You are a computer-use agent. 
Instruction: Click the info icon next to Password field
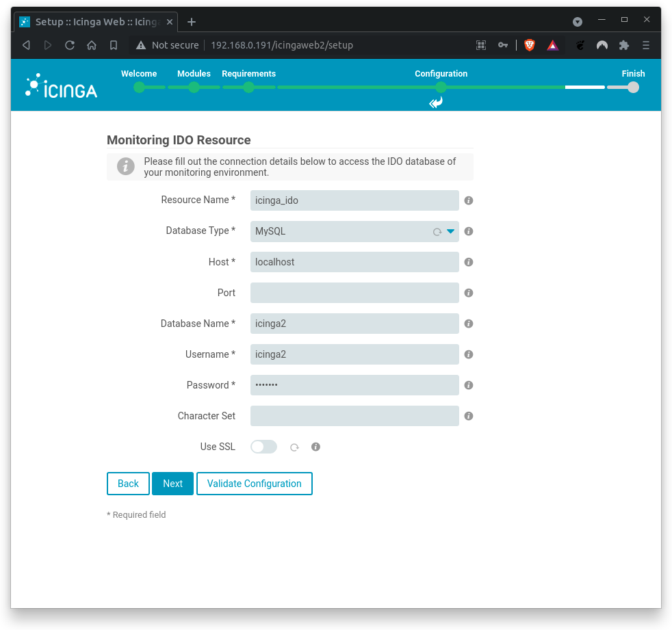click(x=468, y=385)
